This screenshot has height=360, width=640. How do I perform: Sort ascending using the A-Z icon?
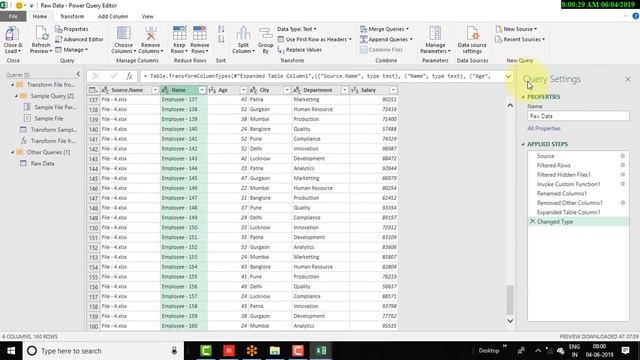pyautogui.click(x=221, y=29)
